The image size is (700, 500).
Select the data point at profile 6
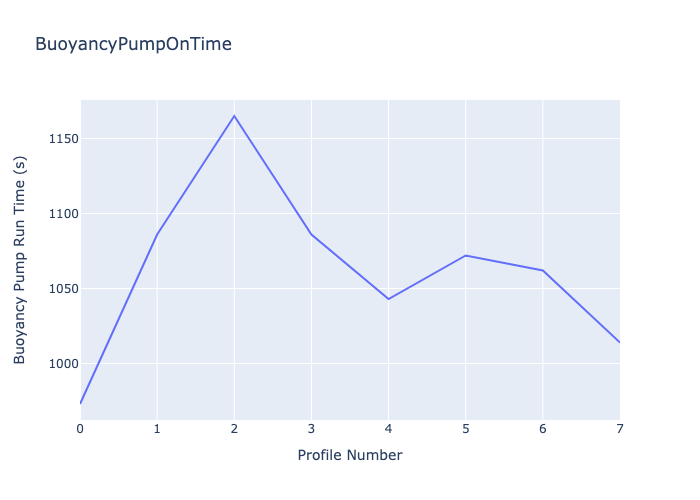[542, 270]
